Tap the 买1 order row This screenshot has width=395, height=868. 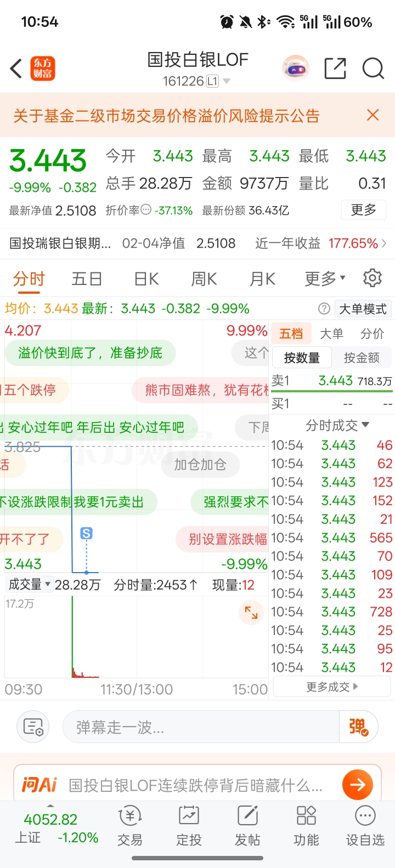[332, 404]
